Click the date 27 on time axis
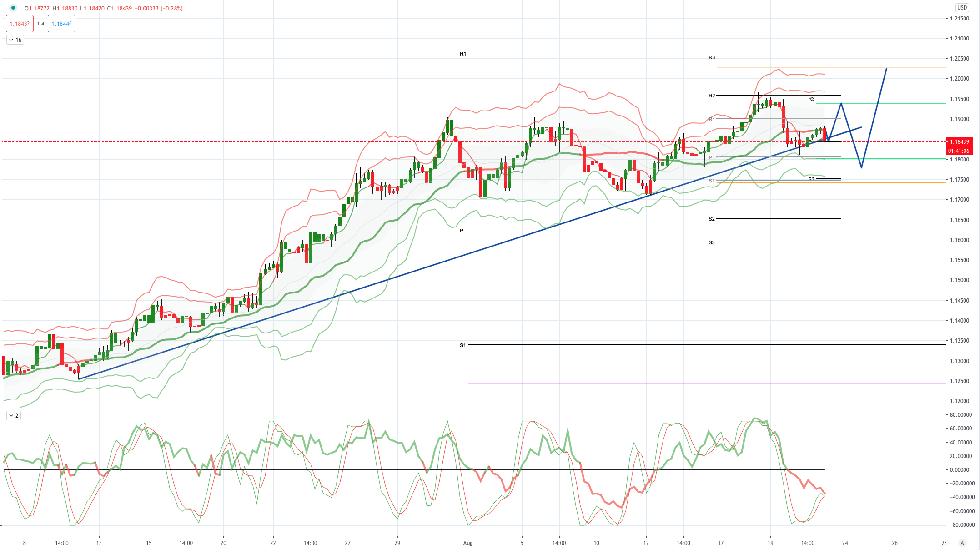This screenshot has height=550, width=980. [347, 543]
